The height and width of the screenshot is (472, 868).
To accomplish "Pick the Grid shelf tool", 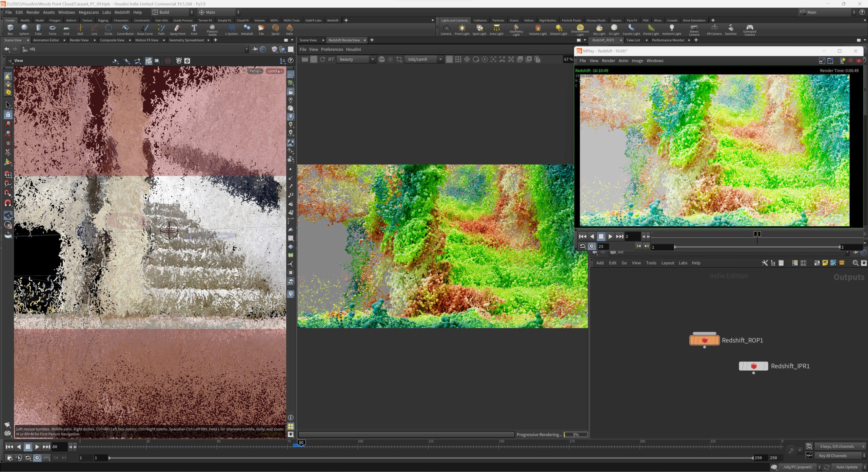I will (66, 29).
